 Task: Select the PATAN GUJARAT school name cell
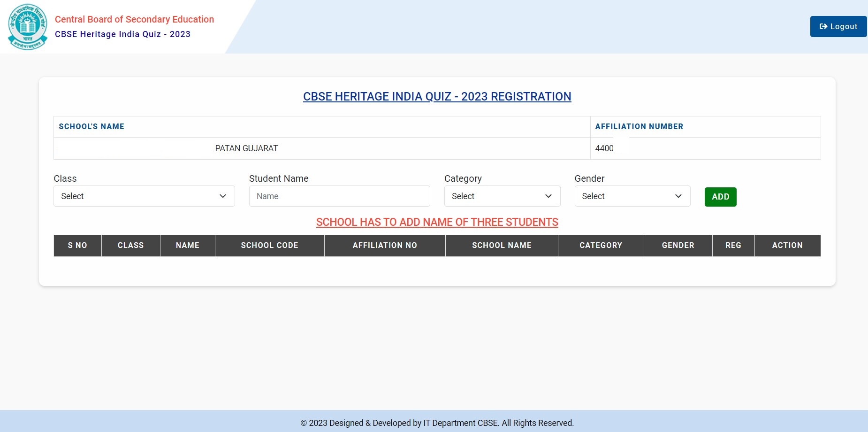[246, 148]
